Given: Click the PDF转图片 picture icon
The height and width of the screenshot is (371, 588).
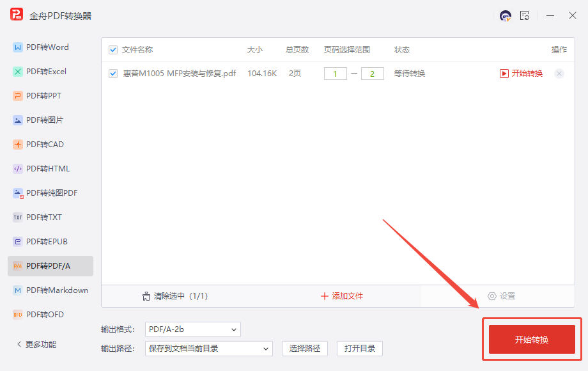Looking at the screenshot, I should click(18, 120).
